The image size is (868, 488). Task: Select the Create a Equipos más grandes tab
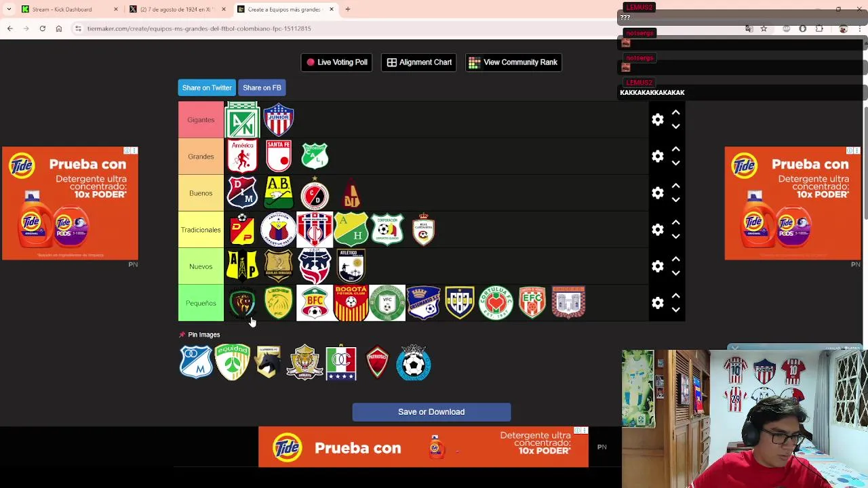coord(285,9)
